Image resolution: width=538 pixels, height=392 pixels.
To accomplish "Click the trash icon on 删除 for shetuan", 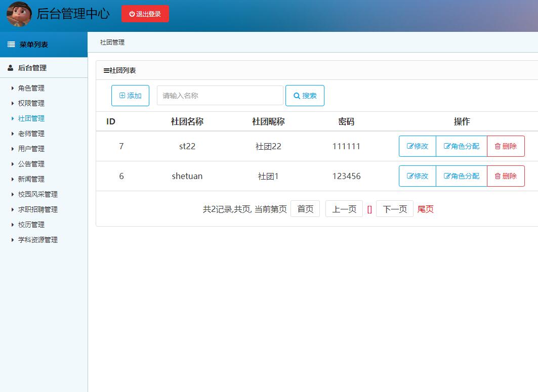I will [498, 176].
